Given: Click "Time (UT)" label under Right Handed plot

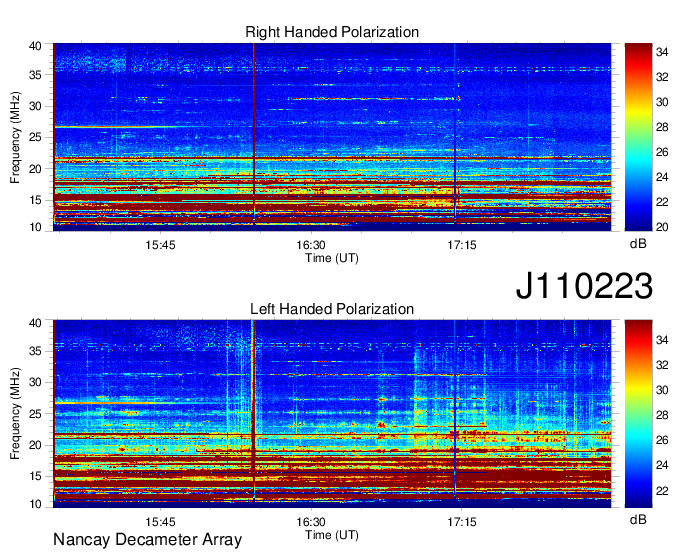Looking at the screenshot, I should tap(332, 258).
